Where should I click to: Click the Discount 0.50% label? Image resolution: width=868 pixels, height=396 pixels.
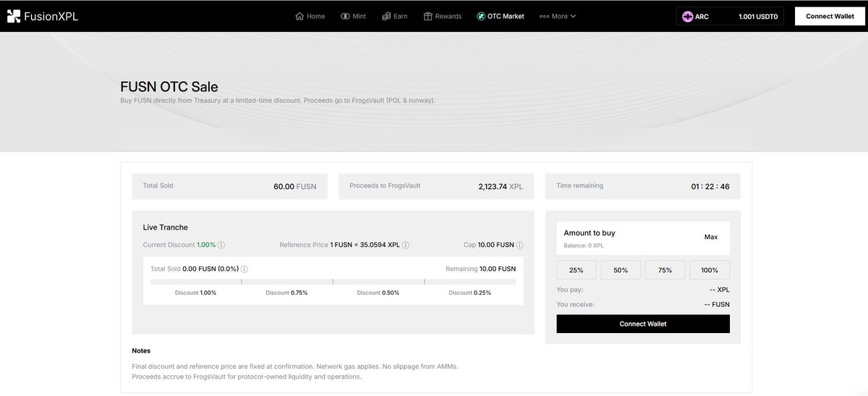click(378, 292)
